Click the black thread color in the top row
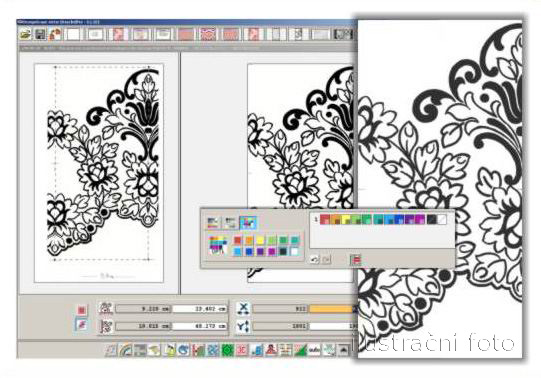The image size is (541, 378). pyautogui.click(x=432, y=219)
